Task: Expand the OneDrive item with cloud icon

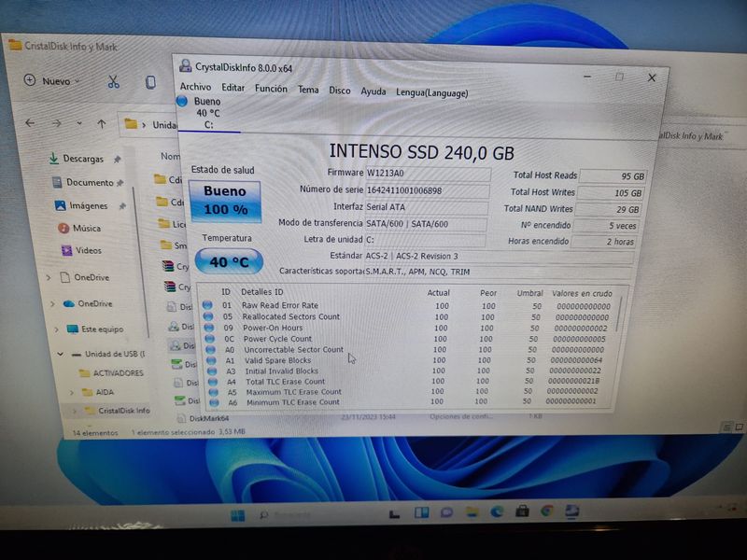Action: point(52,303)
